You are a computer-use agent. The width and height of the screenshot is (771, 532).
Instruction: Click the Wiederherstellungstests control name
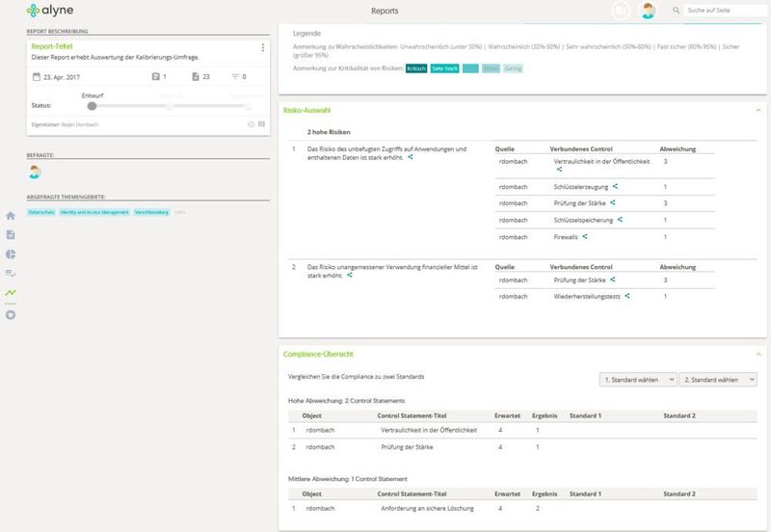(587, 297)
